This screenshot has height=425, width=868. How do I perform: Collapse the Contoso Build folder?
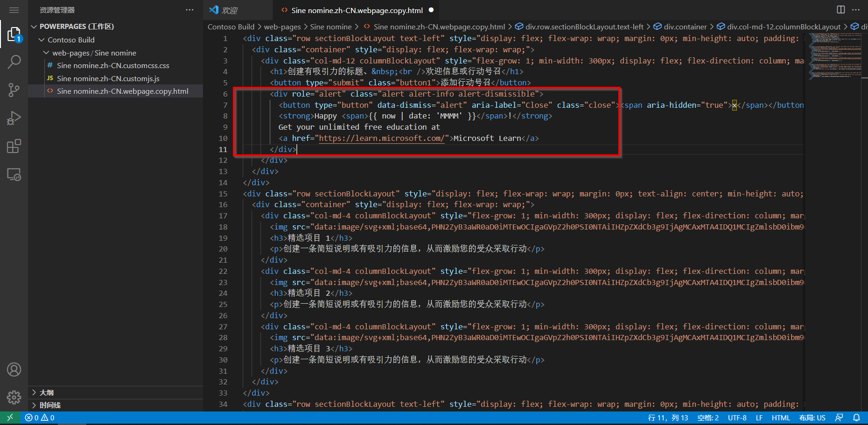point(116,40)
